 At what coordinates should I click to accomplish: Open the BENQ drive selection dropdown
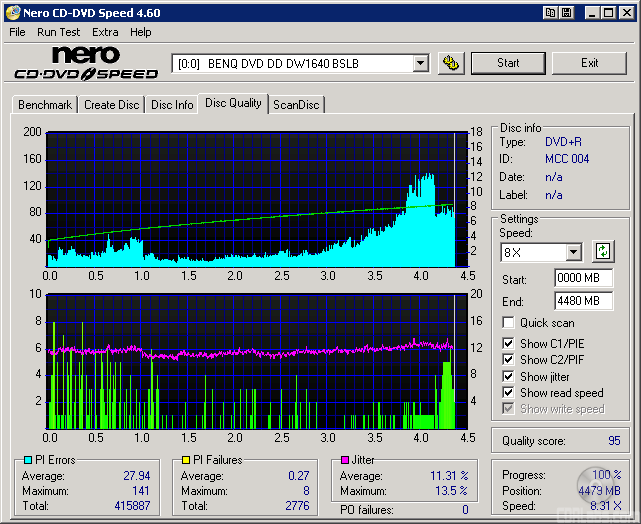pyautogui.click(x=420, y=63)
